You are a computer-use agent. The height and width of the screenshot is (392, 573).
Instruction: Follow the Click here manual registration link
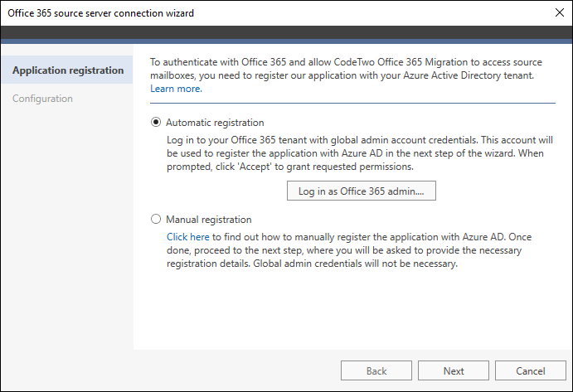click(188, 237)
